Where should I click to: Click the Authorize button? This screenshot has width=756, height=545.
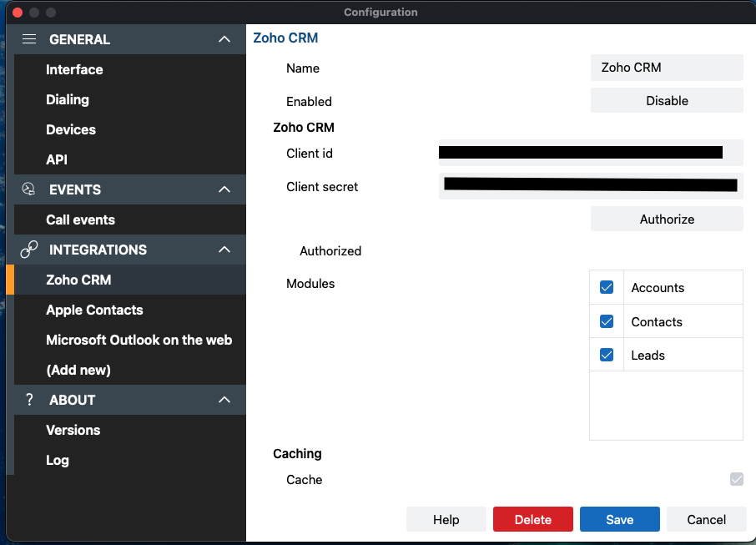coord(667,219)
